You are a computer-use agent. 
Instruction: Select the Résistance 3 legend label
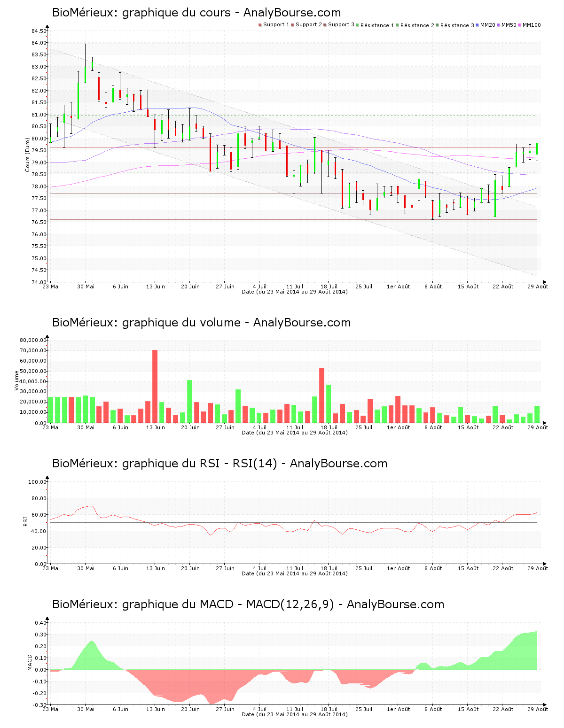click(x=457, y=25)
